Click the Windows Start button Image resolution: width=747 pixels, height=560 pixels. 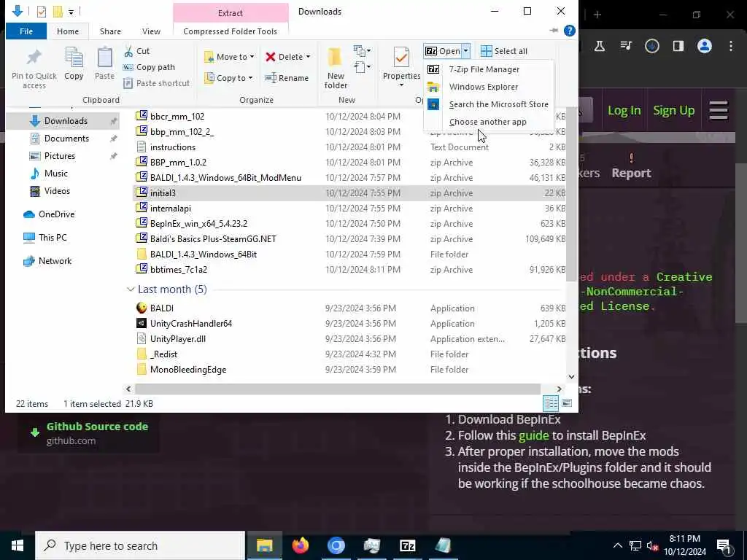point(18,545)
